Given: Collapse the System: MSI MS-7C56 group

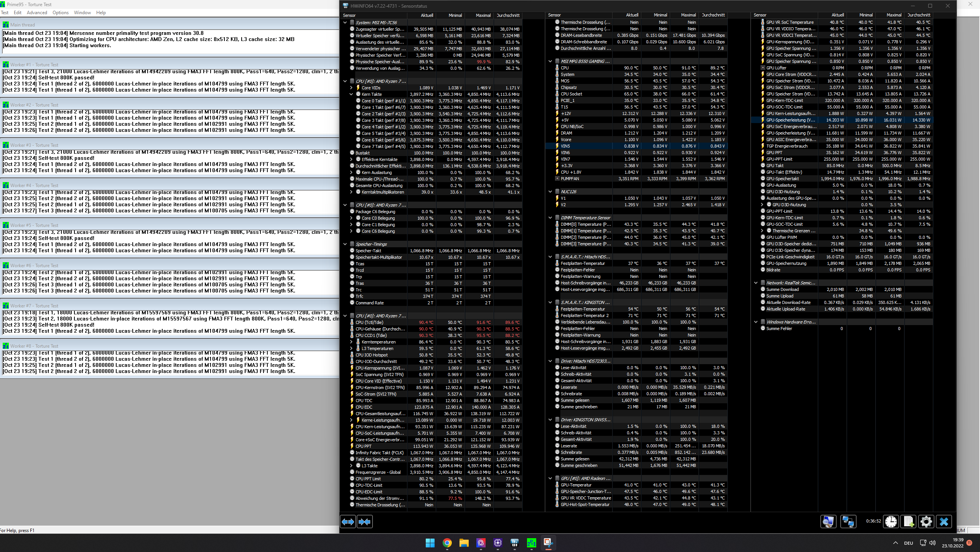Looking at the screenshot, I should tap(345, 23).
